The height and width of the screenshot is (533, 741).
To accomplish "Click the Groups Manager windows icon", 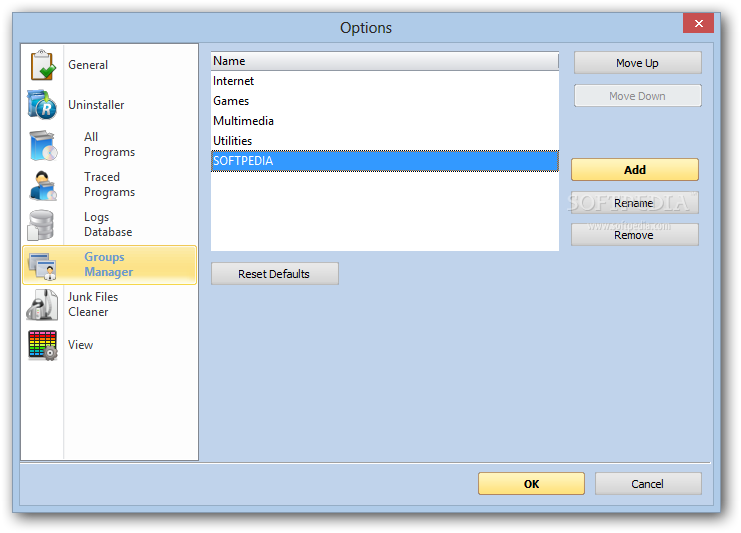I will tap(43, 266).
